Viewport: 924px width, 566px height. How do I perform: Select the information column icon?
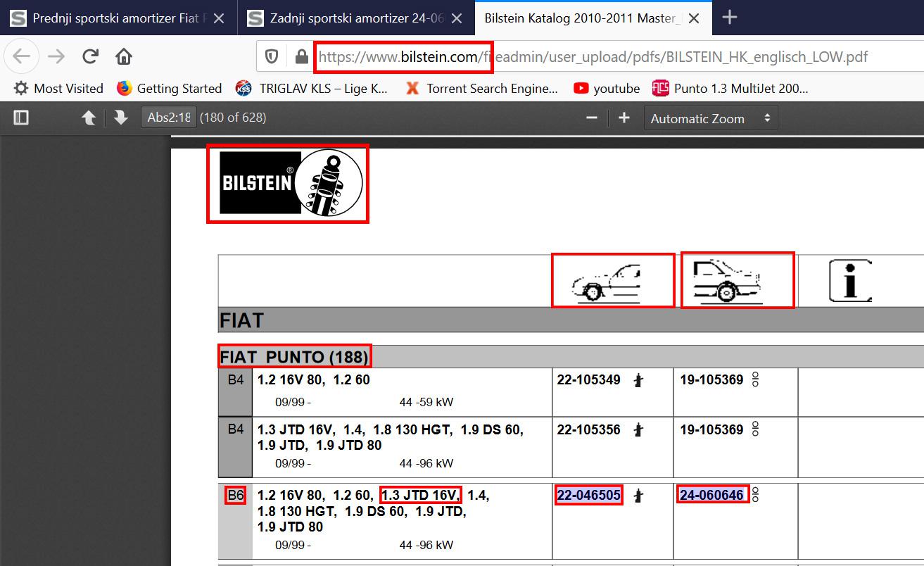pos(850,280)
